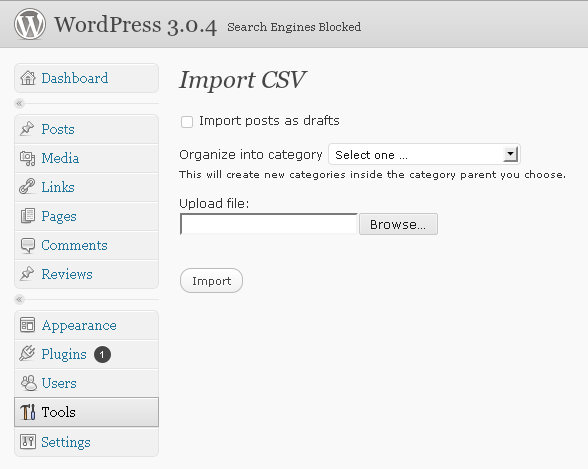Click the Settings sliders icon
This screenshot has height=469, width=588.
[x=28, y=442]
